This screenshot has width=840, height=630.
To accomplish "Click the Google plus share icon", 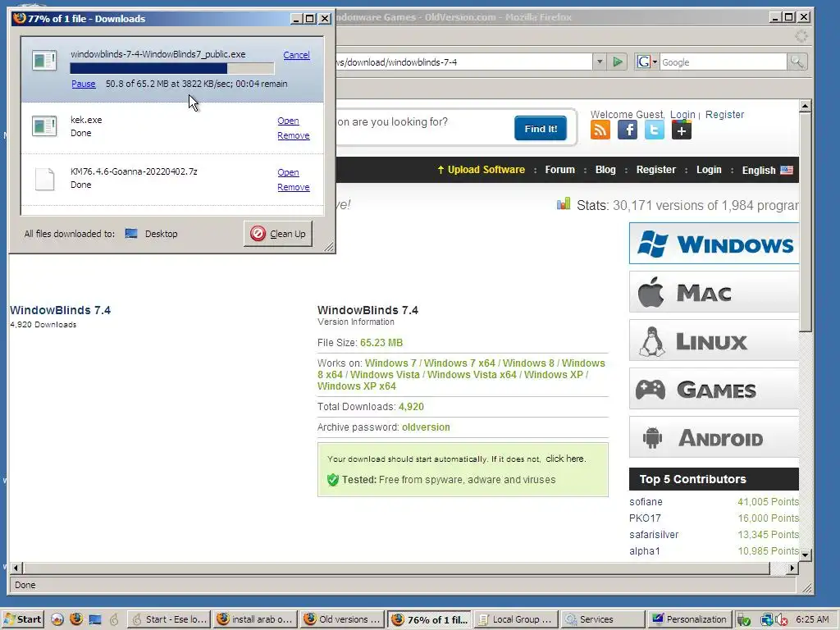I will pyautogui.click(x=682, y=130).
